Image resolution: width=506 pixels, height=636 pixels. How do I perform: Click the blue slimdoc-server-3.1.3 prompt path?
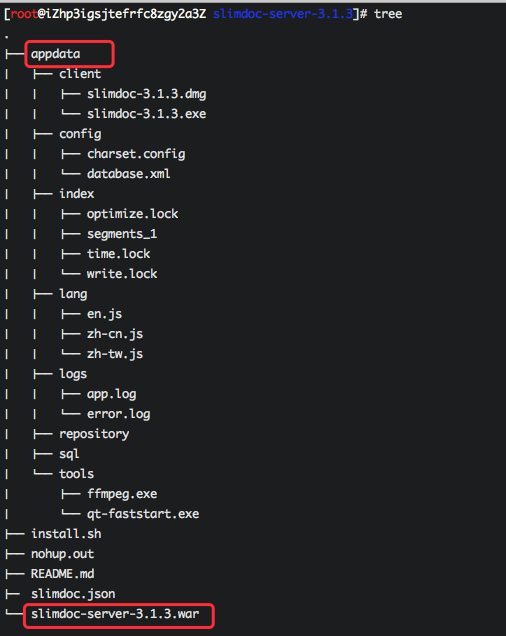click(x=283, y=14)
